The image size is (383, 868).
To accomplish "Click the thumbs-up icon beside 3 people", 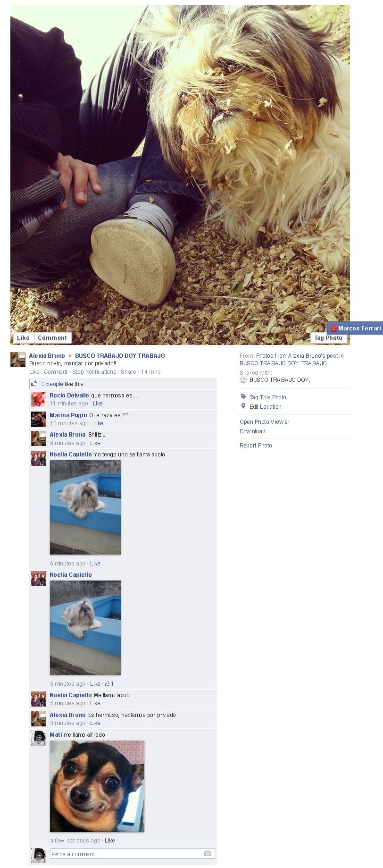I will pos(34,384).
